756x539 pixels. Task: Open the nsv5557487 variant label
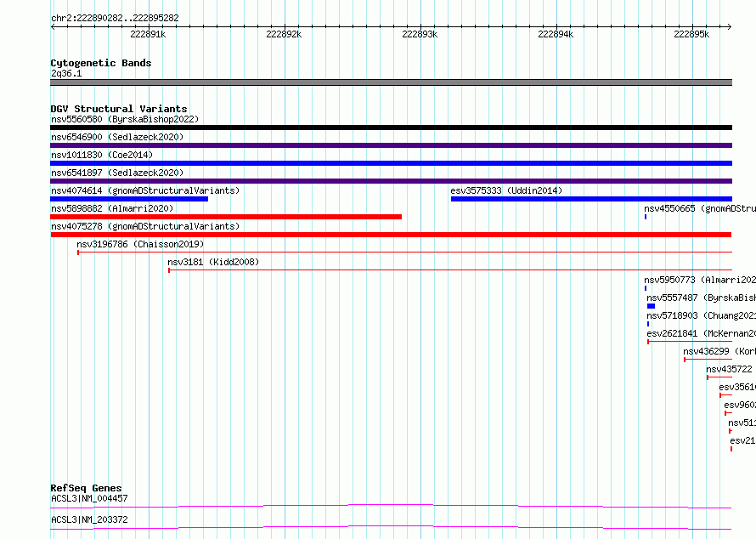701,298
